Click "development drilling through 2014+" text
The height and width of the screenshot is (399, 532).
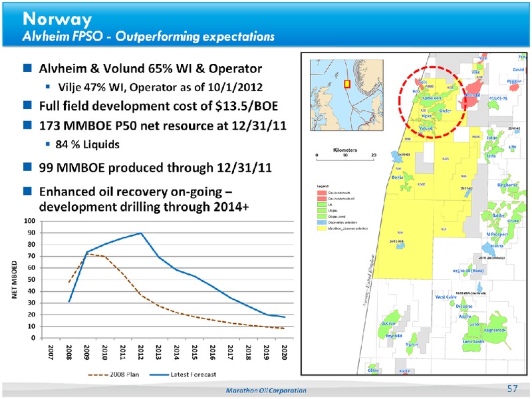[144, 207]
